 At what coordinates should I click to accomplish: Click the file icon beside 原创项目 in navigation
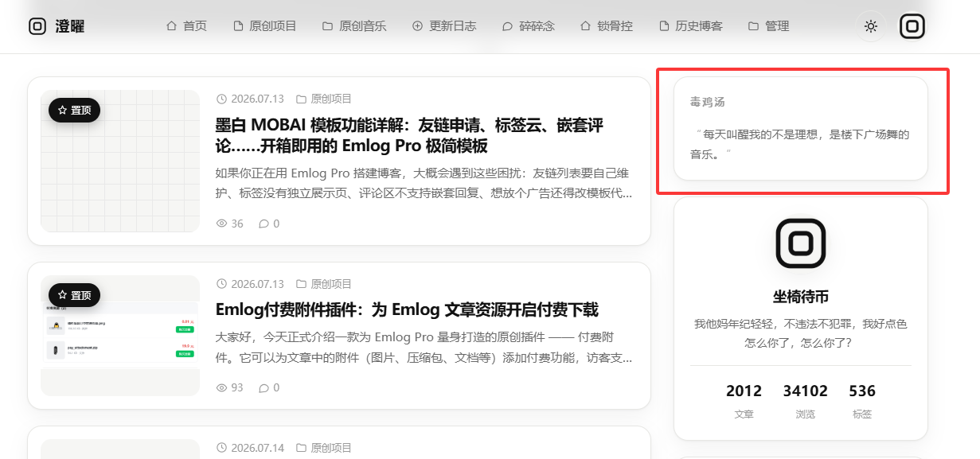(x=238, y=26)
